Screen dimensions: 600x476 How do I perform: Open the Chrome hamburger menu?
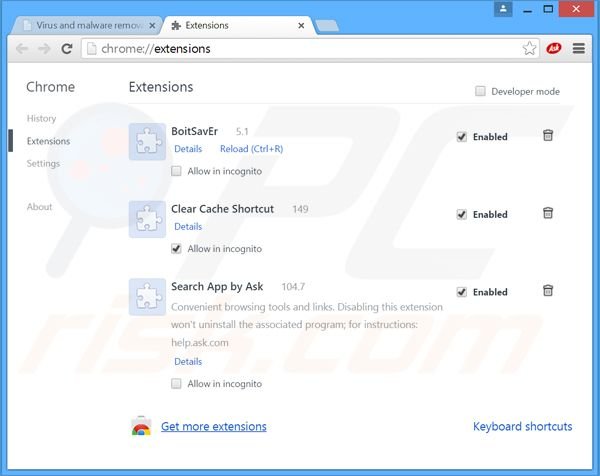(x=579, y=48)
